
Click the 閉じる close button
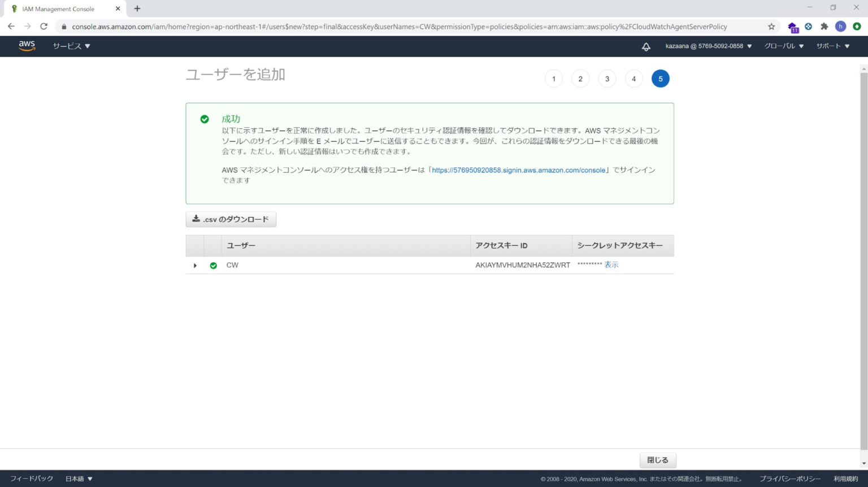click(657, 460)
